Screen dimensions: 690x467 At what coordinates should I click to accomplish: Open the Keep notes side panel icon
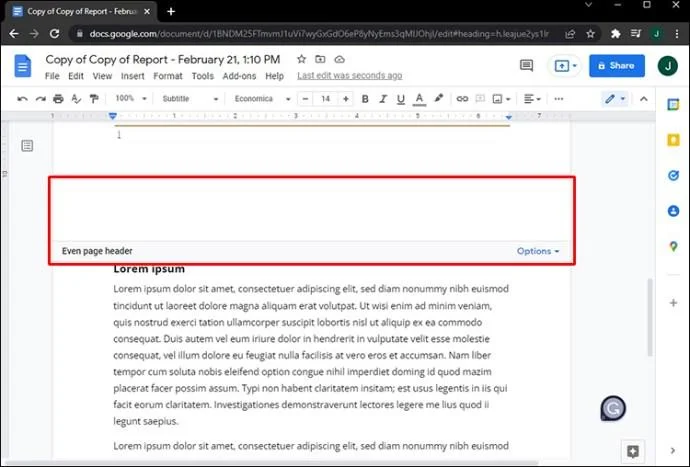(x=673, y=140)
